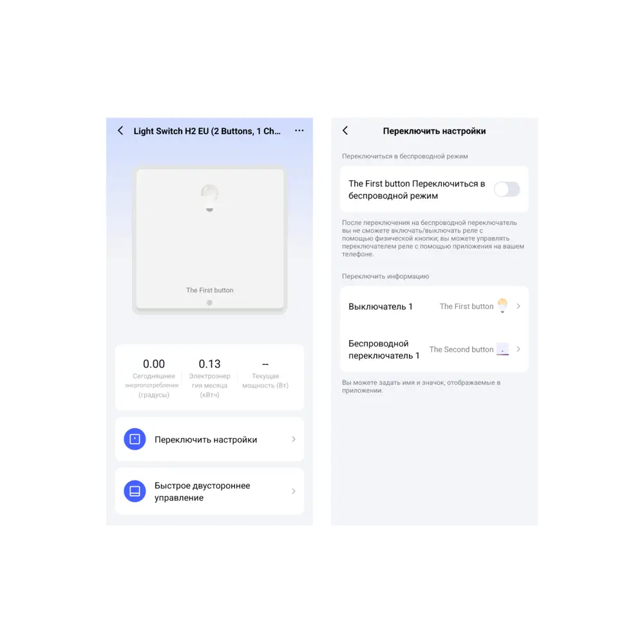Open Быстрое двустороннее управление menu entry

(x=209, y=491)
